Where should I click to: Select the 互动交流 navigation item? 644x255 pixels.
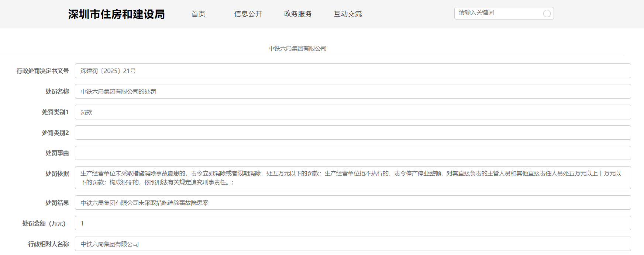click(x=348, y=14)
